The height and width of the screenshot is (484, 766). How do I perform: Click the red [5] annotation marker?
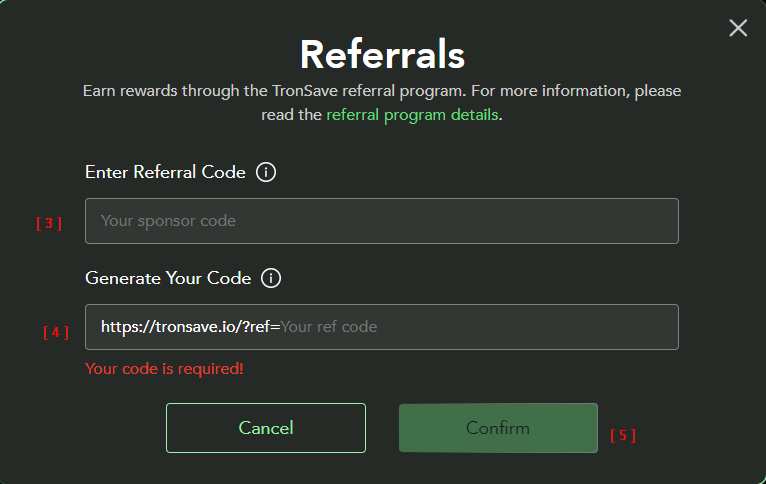click(x=623, y=435)
